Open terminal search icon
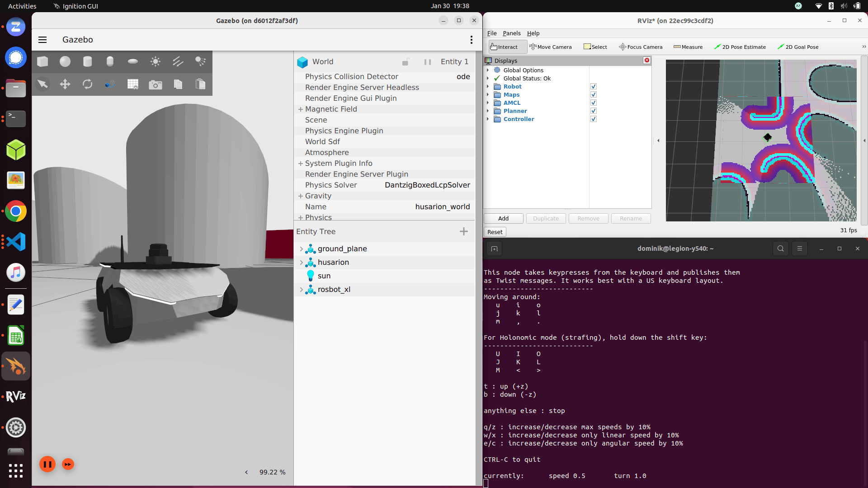The image size is (868, 488). (781, 249)
